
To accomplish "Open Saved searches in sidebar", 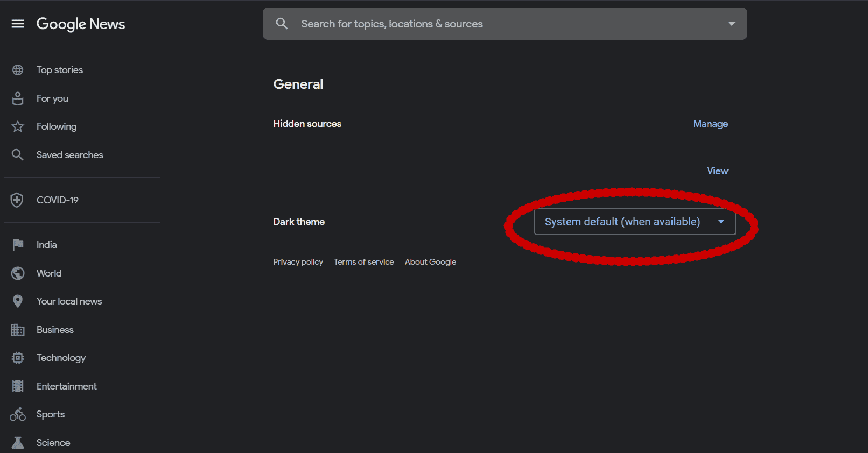I will 69,155.
